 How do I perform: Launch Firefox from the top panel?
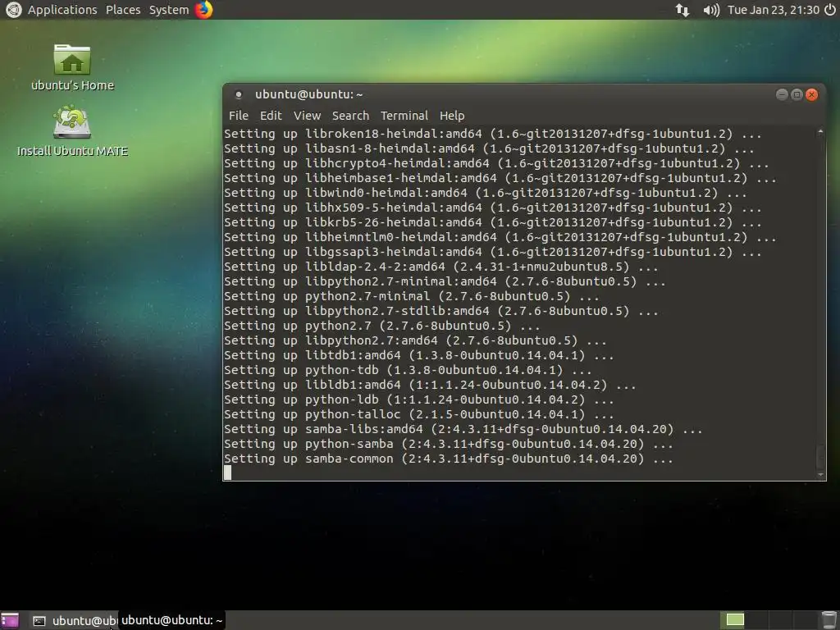[203, 10]
